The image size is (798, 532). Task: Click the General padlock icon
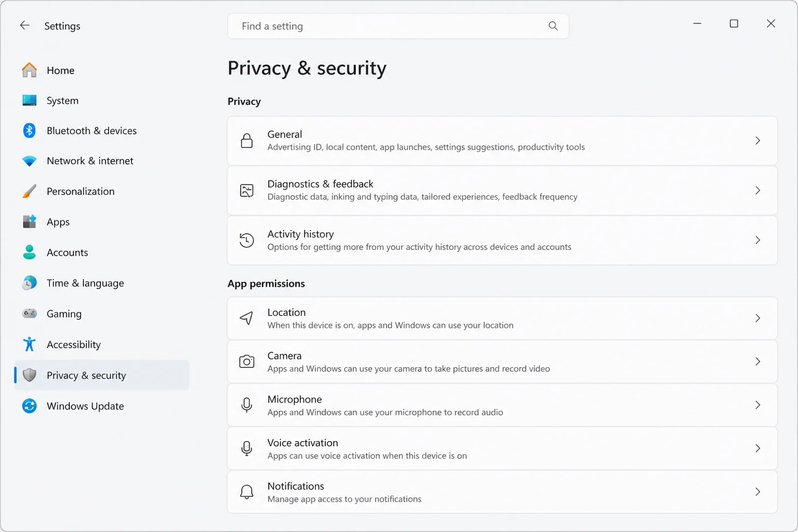[x=247, y=141]
